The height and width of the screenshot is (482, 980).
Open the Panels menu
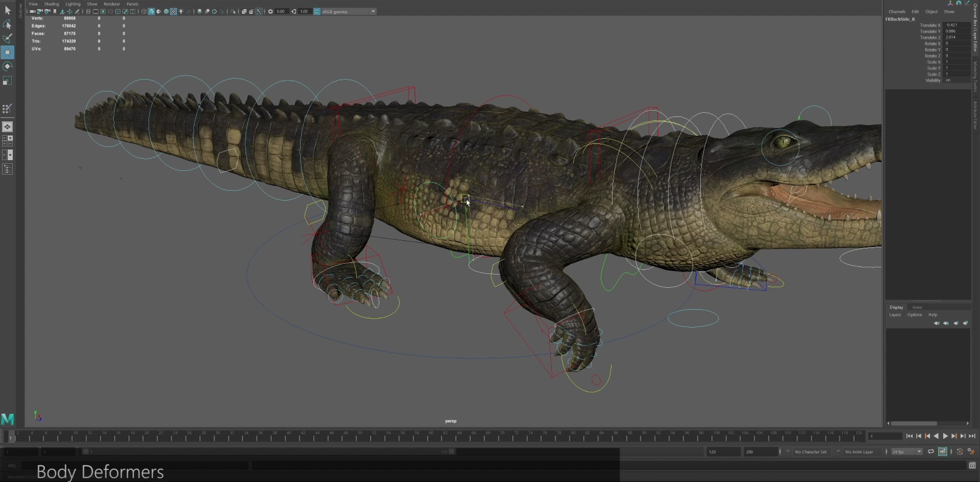tap(132, 4)
